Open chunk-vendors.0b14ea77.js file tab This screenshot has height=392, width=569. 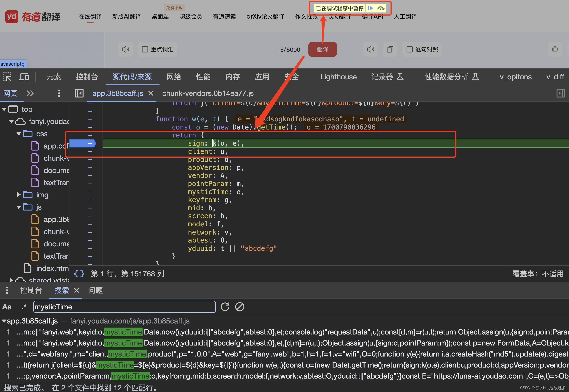[208, 93]
